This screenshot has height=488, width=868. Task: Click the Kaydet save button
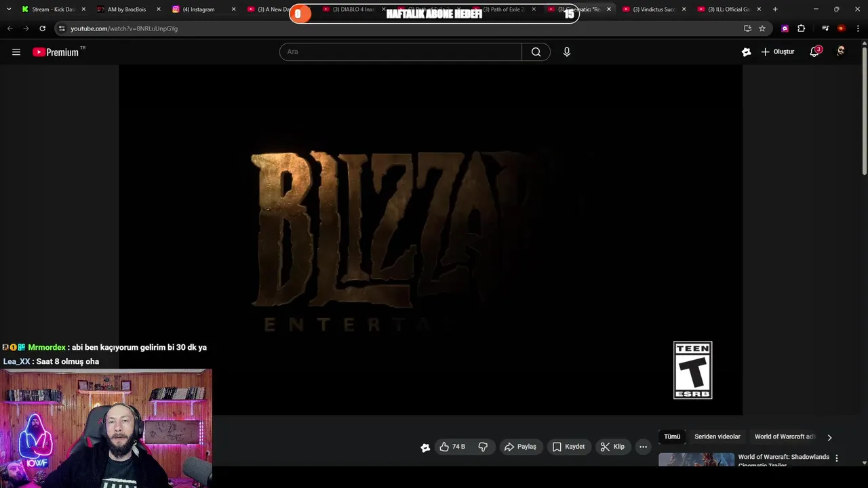coord(568,447)
